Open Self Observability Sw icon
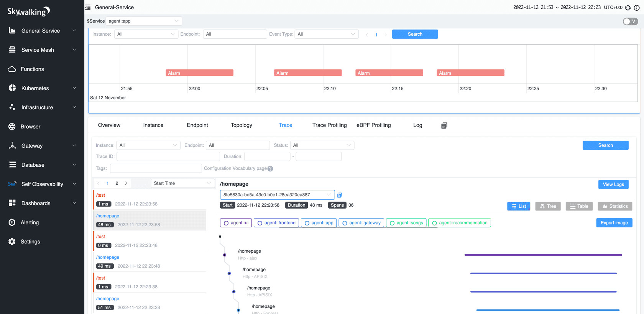 [x=12, y=184]
